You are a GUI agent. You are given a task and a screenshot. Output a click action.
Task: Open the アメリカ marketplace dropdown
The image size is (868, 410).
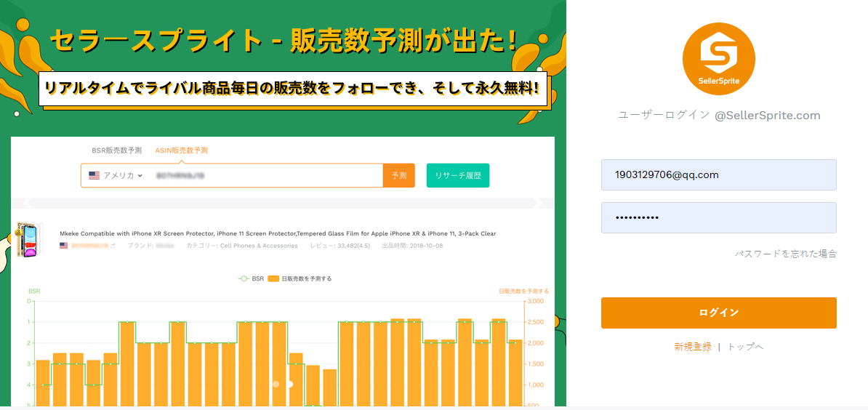click(116, 175)
